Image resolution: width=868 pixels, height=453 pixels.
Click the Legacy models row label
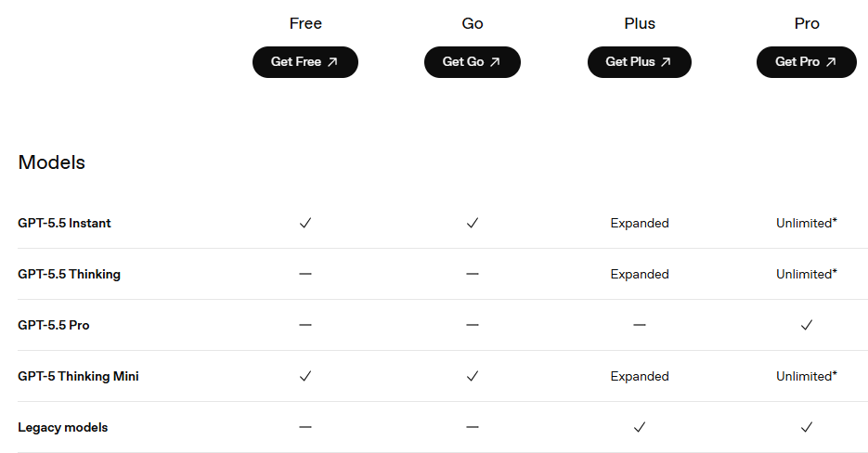point(62,428)
